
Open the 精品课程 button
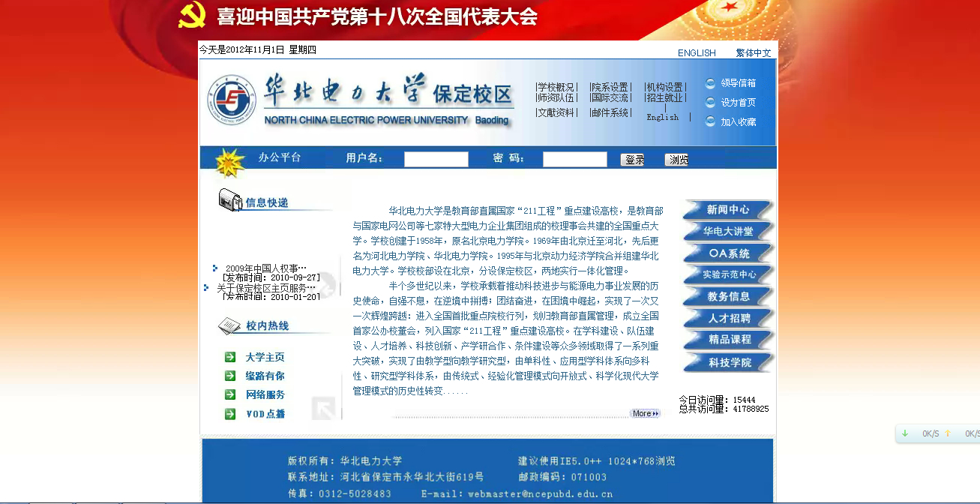click(x=728, y=340)
